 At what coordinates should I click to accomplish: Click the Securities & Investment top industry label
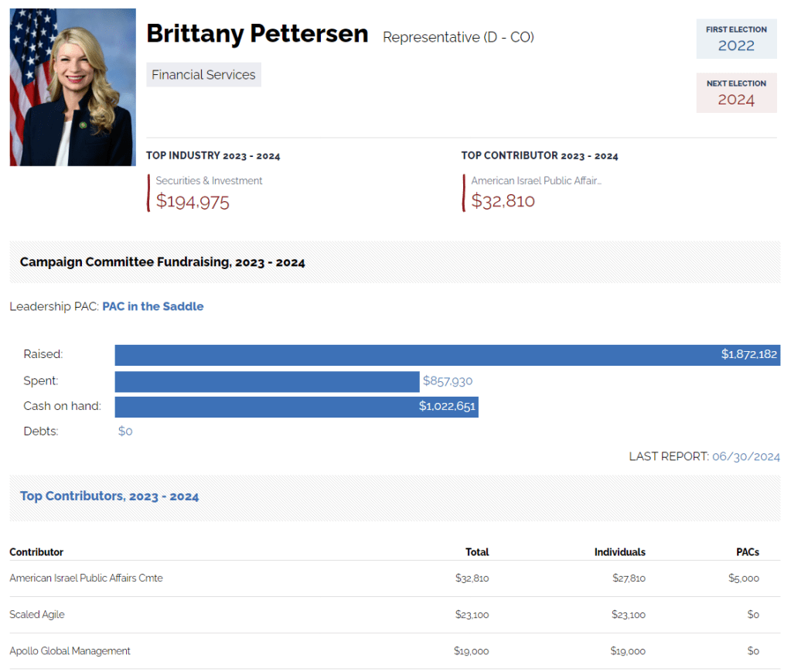point(209,181)
